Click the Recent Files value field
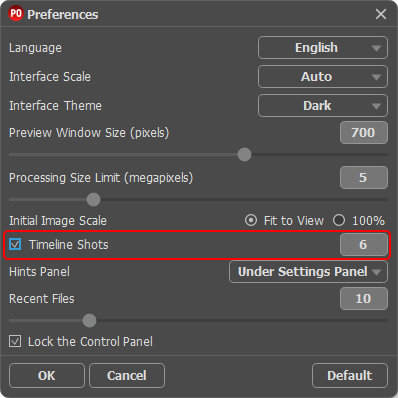This screenshot has width=398, height=398. (x=364, y=298)
